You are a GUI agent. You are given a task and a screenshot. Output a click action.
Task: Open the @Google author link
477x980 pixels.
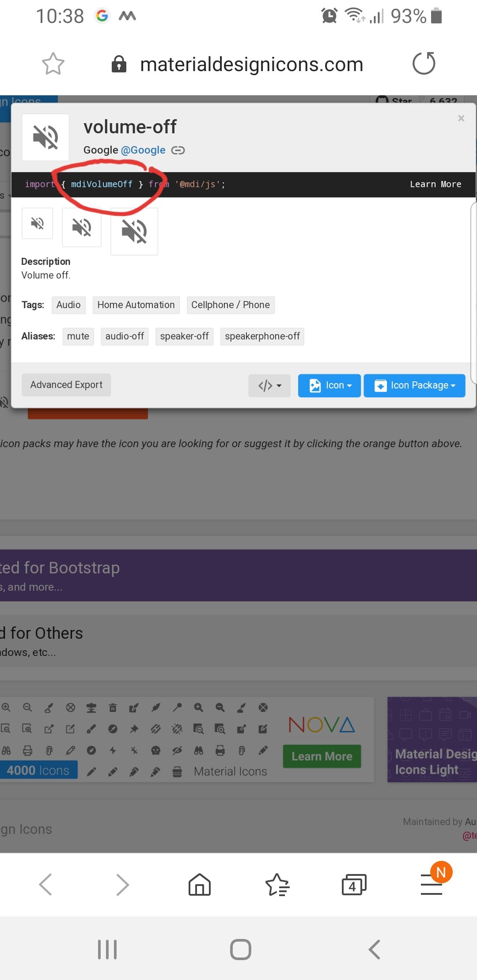pyautogui.click(x=143, y=150)
